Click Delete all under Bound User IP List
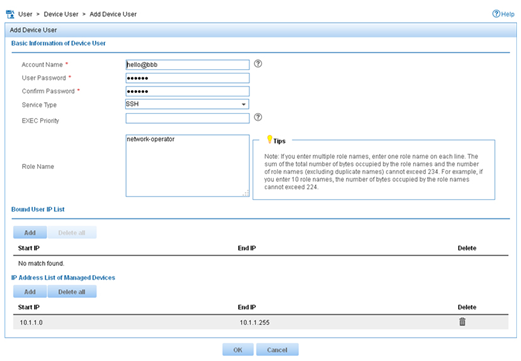This screenshot has height=361, width=521. 72,232
